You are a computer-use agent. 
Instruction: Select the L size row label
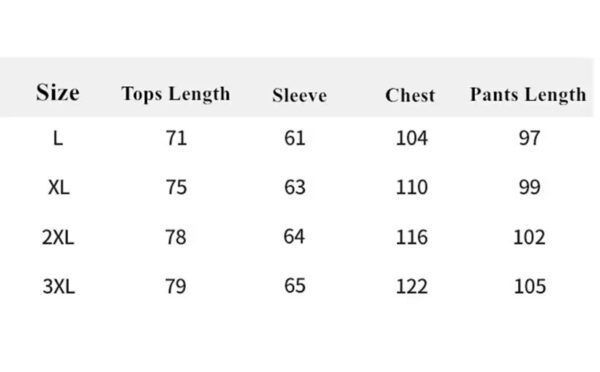[58, 138]
